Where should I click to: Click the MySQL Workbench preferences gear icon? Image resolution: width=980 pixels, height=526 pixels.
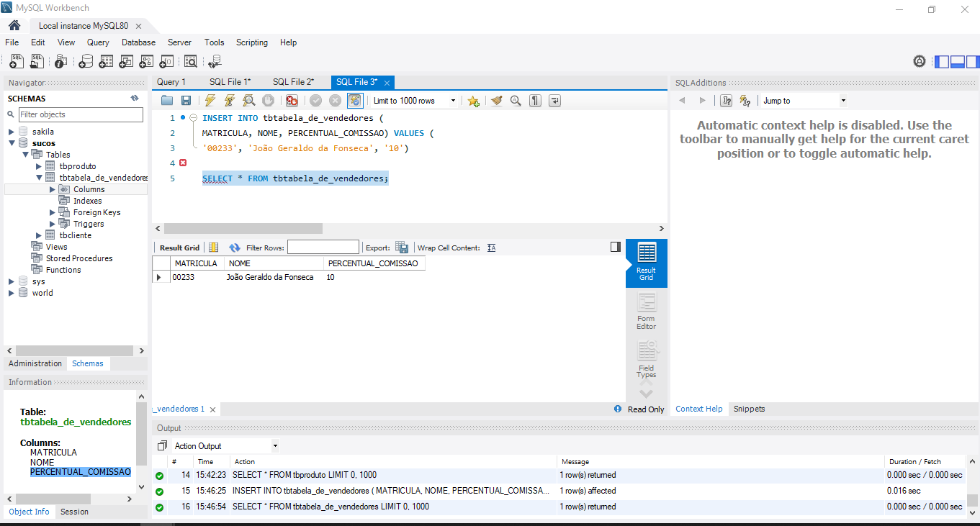(920, 61)
